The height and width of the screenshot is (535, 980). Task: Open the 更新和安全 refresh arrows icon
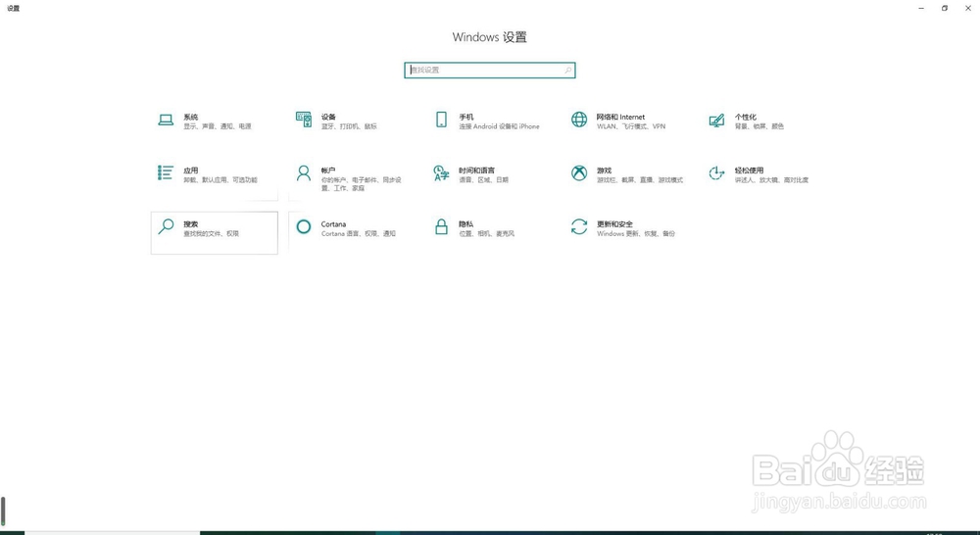point(579,226)
